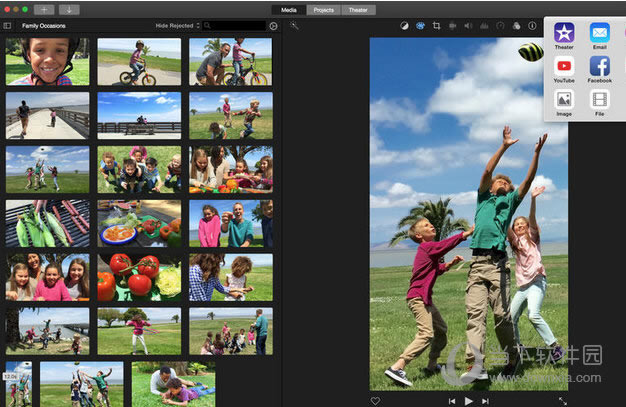Select the color balance tool
Image resolution: width=626 pixels, height=407 pixels.
404,25
